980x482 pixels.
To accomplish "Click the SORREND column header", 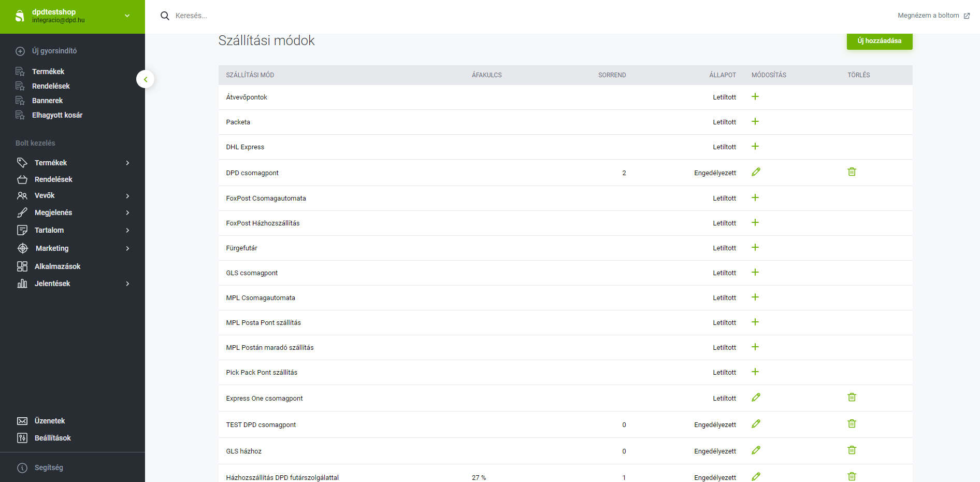I will (612, 75).
